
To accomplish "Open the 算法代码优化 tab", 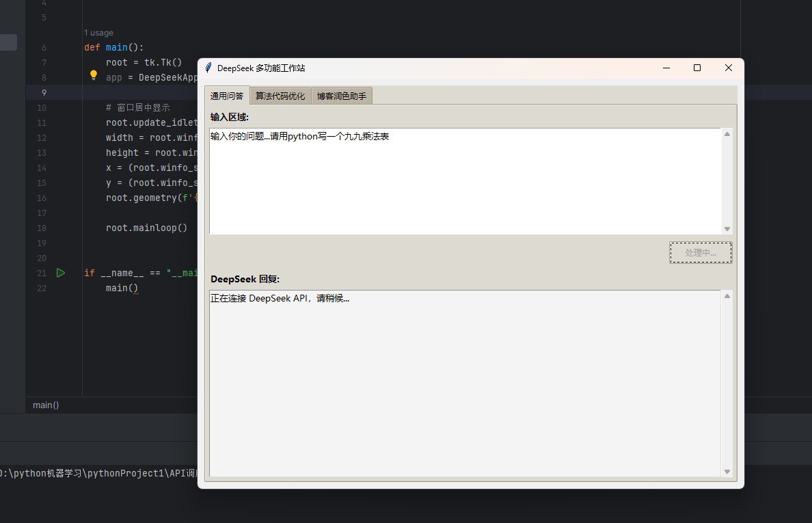I will [x=280, y=96].
